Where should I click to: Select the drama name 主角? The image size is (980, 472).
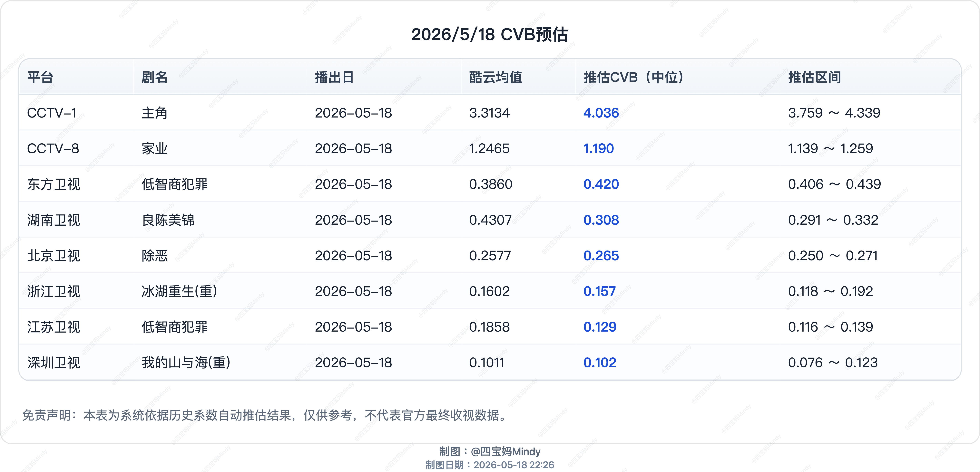[x=154, y=113]
